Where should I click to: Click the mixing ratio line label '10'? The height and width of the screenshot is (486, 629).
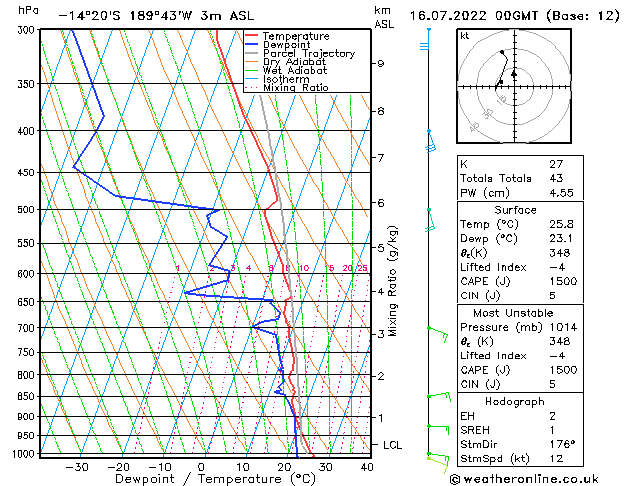tap(304, 268)
